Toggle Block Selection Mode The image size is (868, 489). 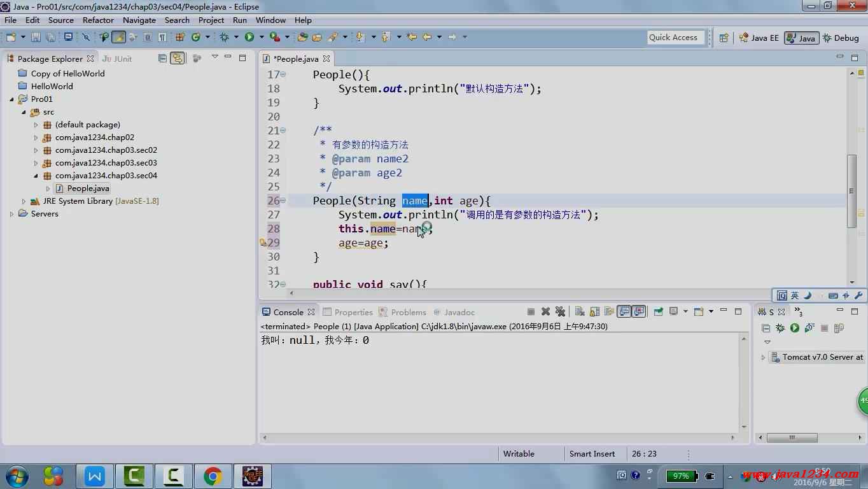(x=148, y=38)
